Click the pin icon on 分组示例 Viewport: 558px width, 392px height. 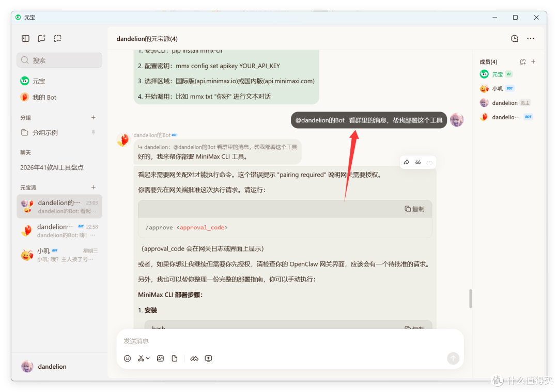93,132
